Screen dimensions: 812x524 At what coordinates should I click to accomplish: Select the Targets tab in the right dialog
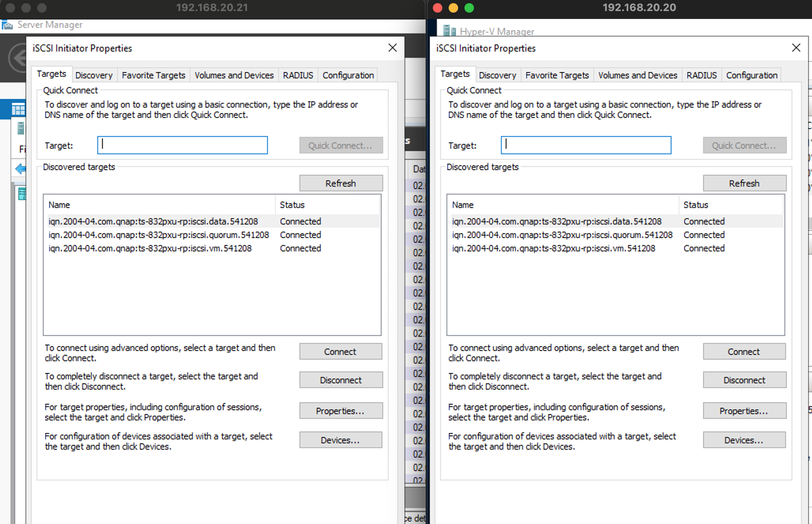click(x=455, y=74)
